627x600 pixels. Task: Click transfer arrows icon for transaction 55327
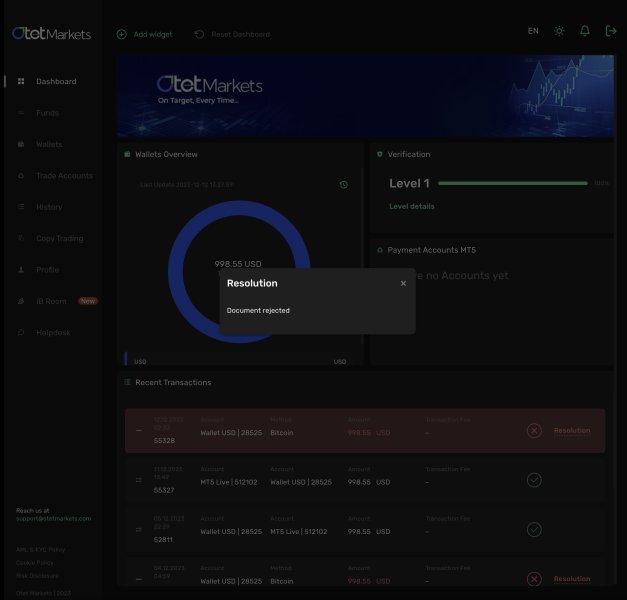(x=139, y=480)
